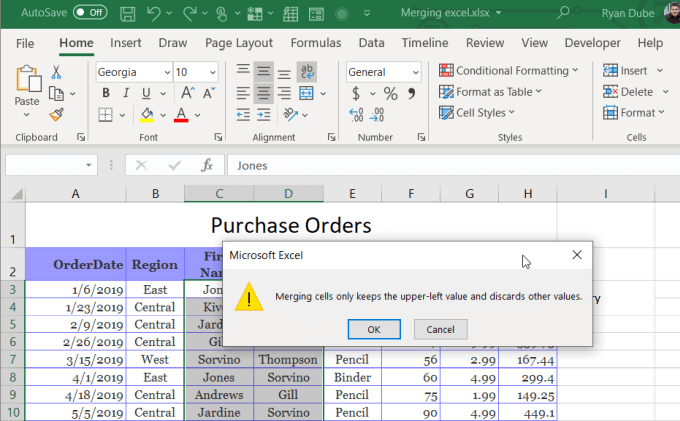This screenshot has height=421, width=680.
Task: Toggle Bold formatting
Action: click(x=105, y=94)
